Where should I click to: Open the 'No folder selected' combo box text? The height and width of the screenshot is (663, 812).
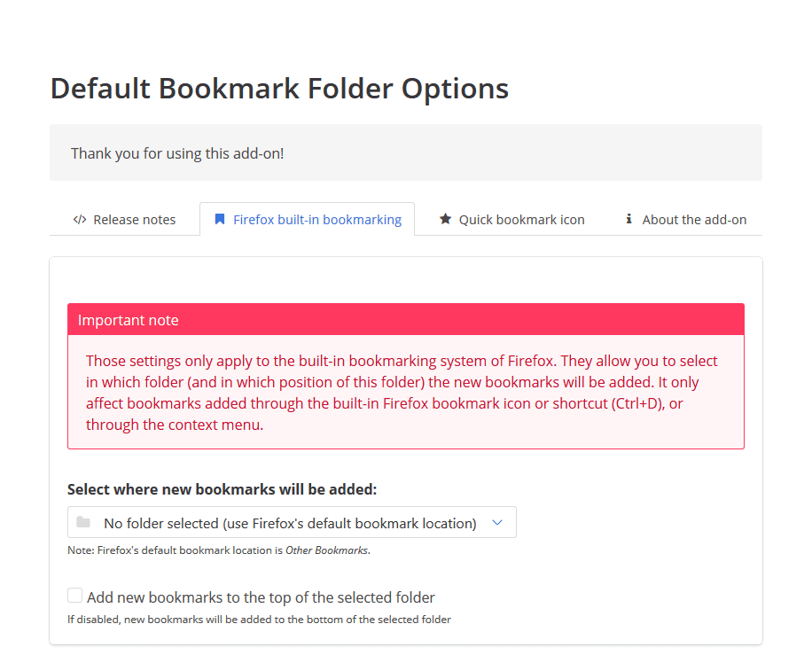pos(290,523)
